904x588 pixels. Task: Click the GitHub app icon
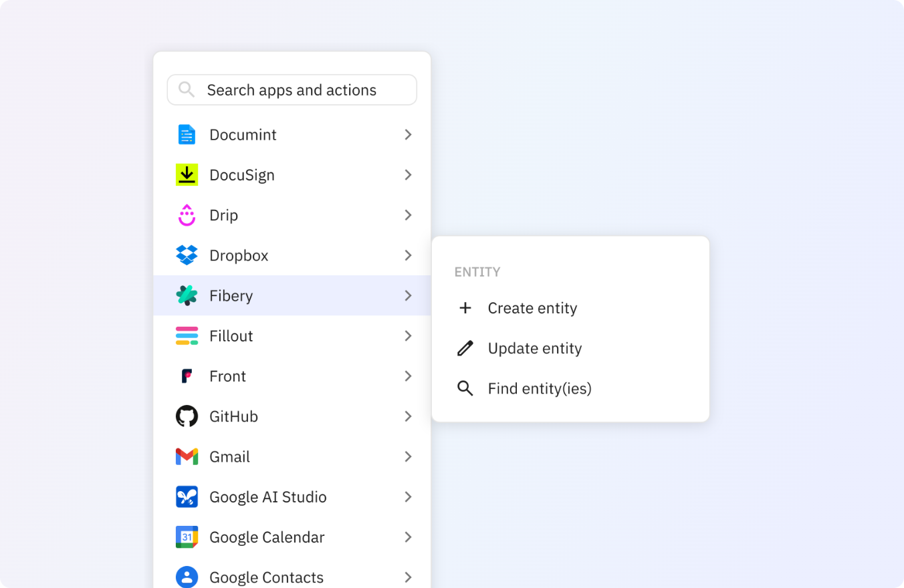[x=187, y=416]
